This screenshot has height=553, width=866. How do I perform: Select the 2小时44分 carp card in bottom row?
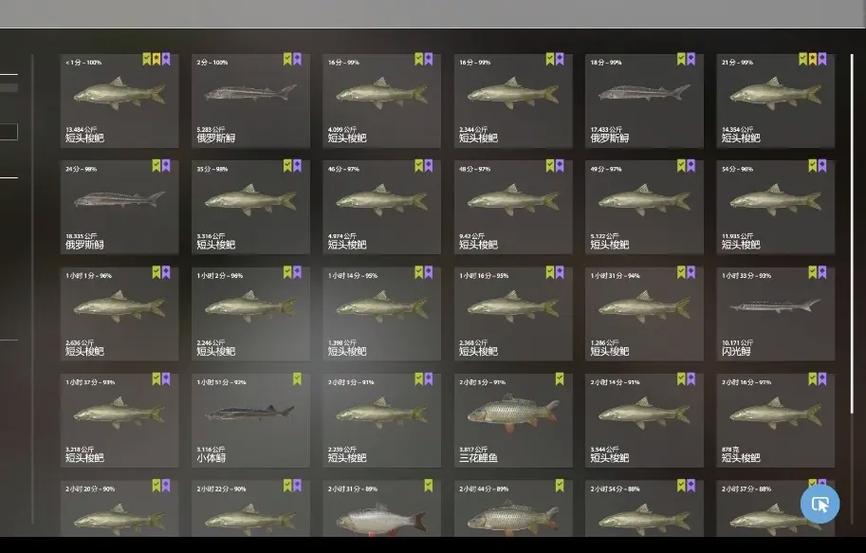(x=513, y=508)
